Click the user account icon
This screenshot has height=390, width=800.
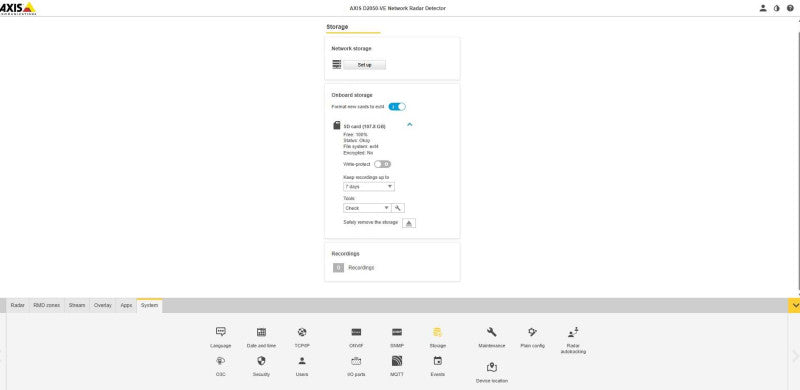[x=763, y=8]
